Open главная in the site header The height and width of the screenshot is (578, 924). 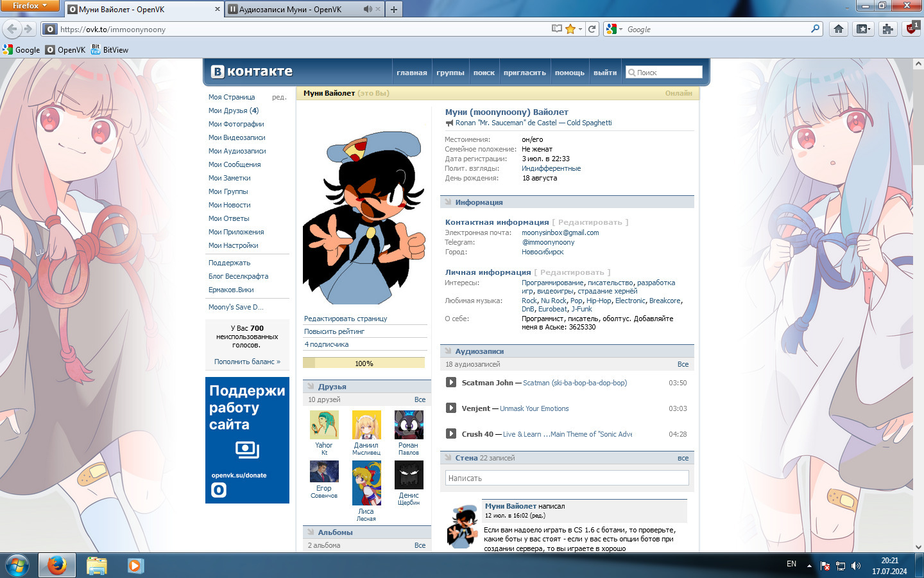(x=412, y=73)
